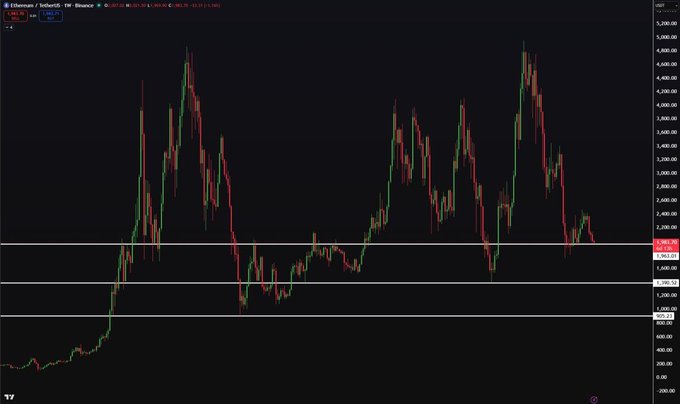Click the 5,000.00 price scale value

tap(667, 37)
